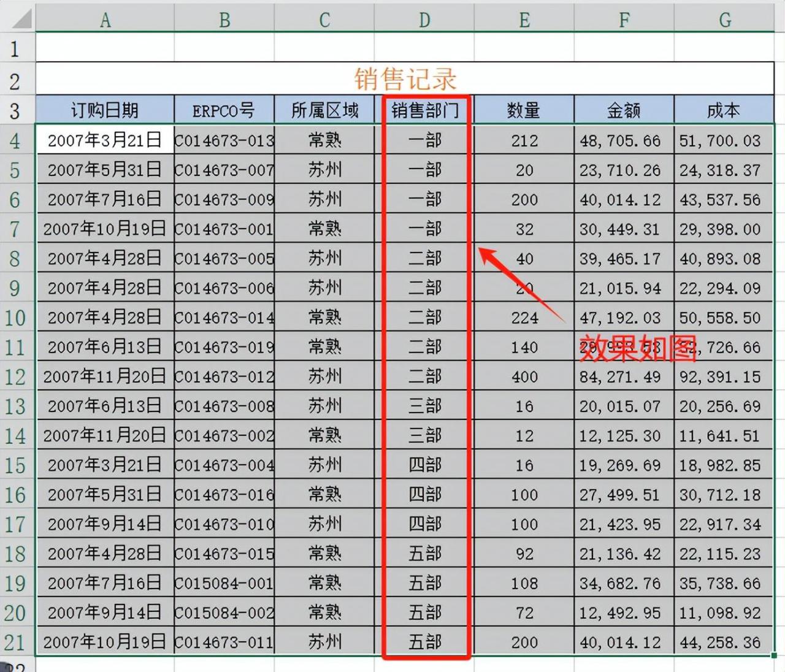Viewport: 785px width, 672px height.
Task: Select quantity cell 400
Action: pyautogui.click(x=524, y=376)
